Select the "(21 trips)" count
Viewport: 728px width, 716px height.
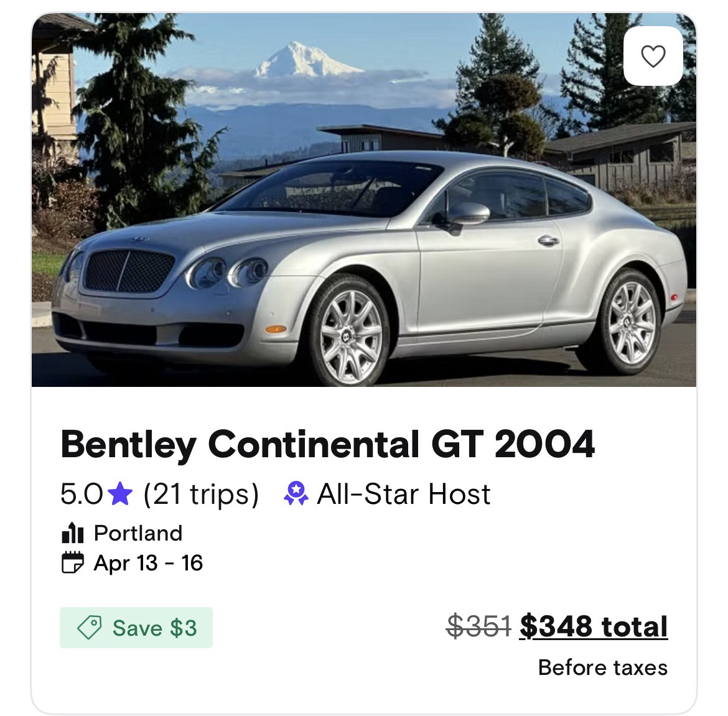click(x=201, y=495)
